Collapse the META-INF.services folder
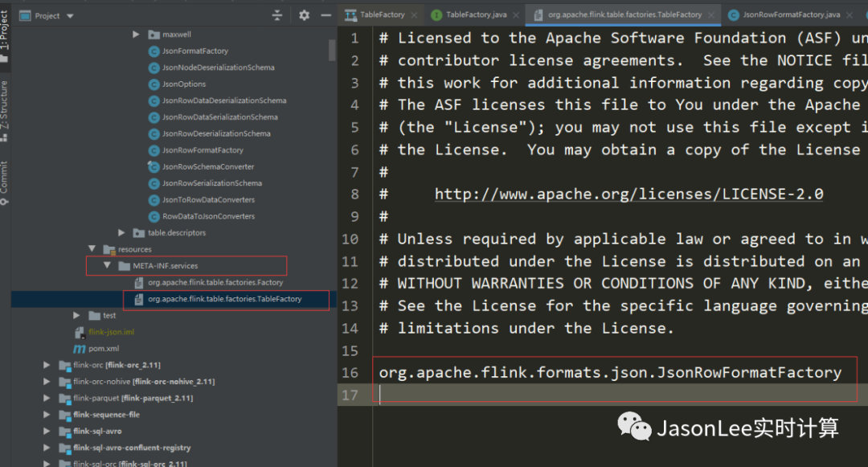868x467 pixels. click(x=107, y=265)
